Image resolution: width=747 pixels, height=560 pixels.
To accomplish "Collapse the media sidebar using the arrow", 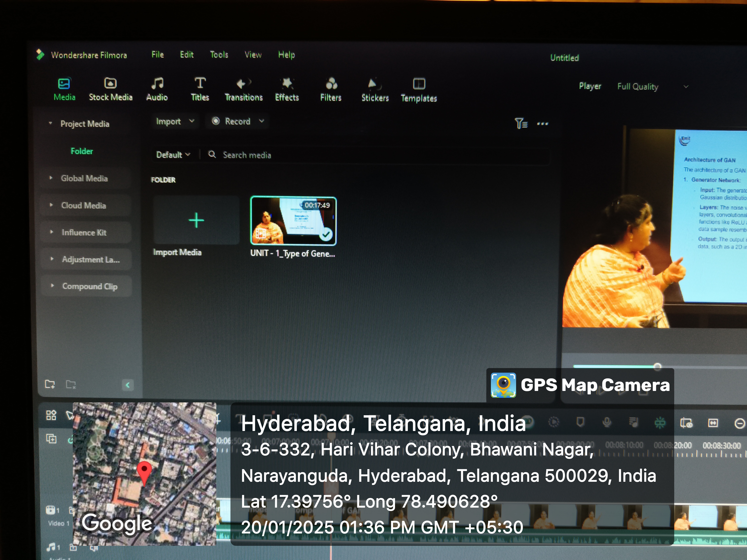I will pos(128,385).
